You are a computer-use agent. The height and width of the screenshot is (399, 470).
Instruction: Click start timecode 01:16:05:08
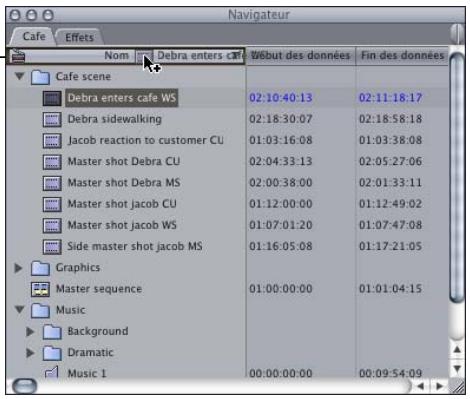(x=281, y=246)
